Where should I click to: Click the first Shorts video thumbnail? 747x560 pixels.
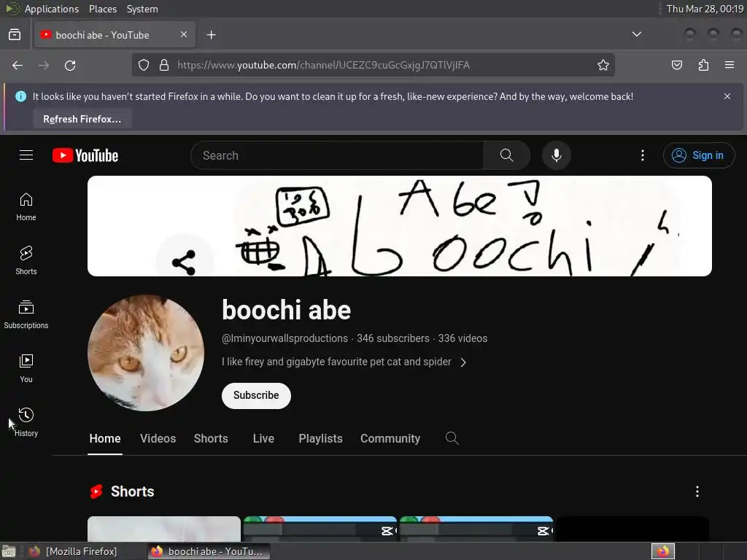[x=164, y=529]
